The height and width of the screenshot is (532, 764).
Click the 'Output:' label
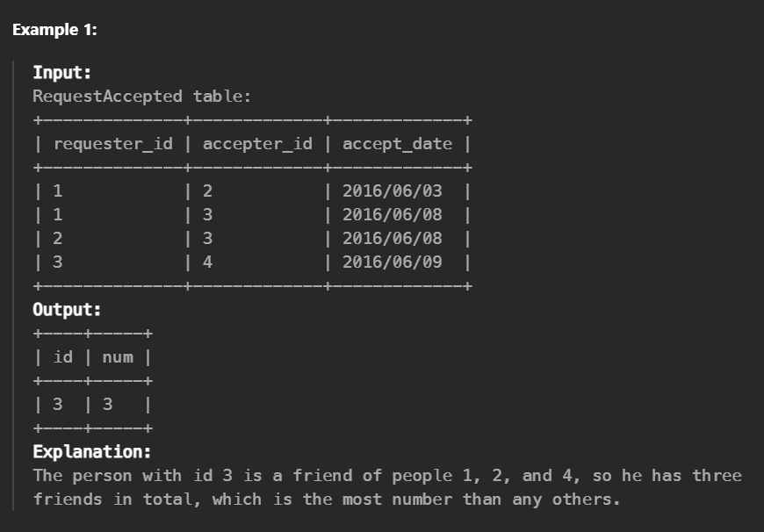(x=67, y=310)
